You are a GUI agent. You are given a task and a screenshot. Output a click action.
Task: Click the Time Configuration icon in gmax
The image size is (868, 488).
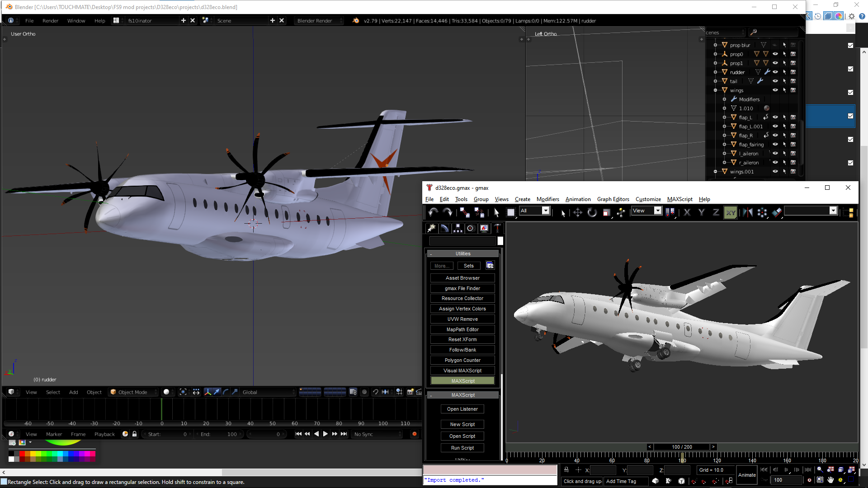(x=809, y=480)
